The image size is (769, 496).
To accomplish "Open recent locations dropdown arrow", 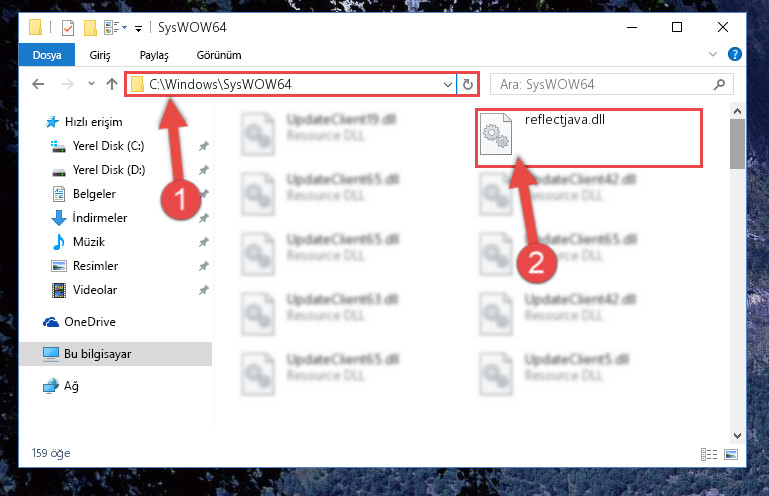I will coord(91,83).
